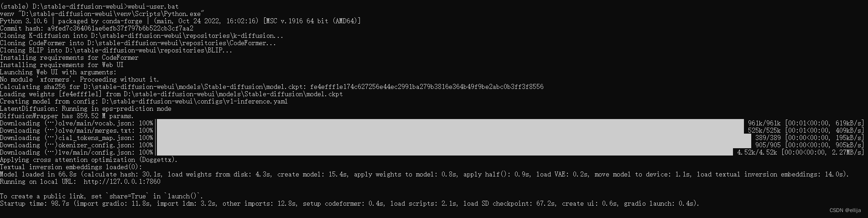The image size is (868, 218).
Task: Click the "Loading weights" model.ckpt line
Action: pos(171,94)
